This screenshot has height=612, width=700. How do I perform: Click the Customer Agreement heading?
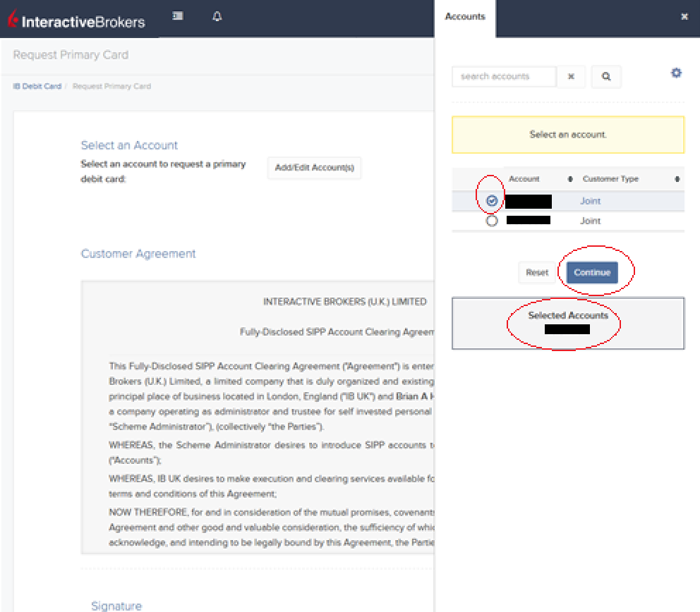(138, 254)
